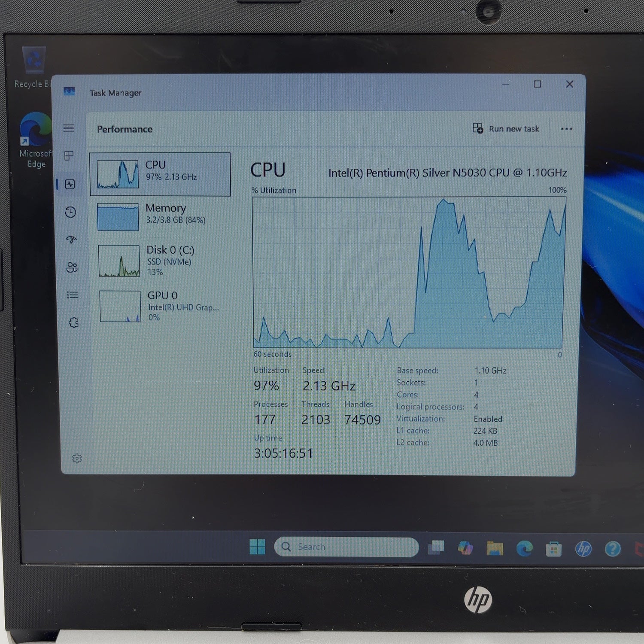This screenshot has height=644, width=644.
Task: Select the Memory performance entry
Action: [161, 216]
